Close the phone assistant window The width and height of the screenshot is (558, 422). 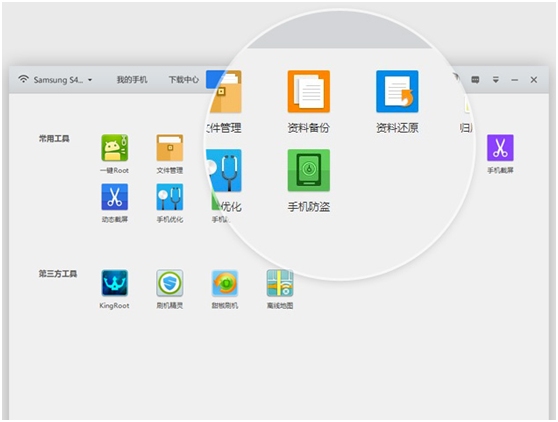533,80
